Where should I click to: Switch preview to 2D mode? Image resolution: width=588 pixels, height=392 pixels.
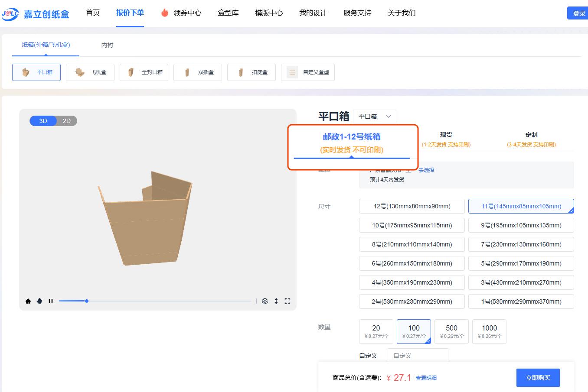(67, 121)
